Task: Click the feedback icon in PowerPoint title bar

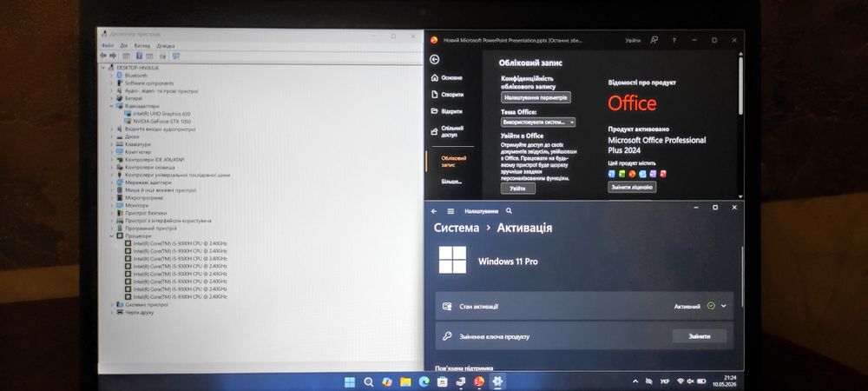Action: click(654, 41)
